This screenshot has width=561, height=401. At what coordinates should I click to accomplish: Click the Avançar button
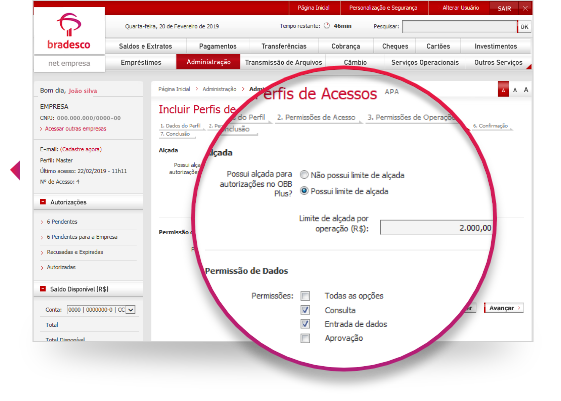click(504, 308)
